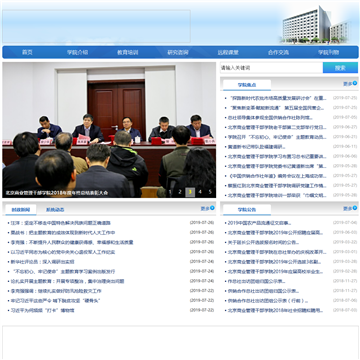This screenshot has width=360, height=360.
Task: Go to carousel slide 1
Action: pos(170,192)
